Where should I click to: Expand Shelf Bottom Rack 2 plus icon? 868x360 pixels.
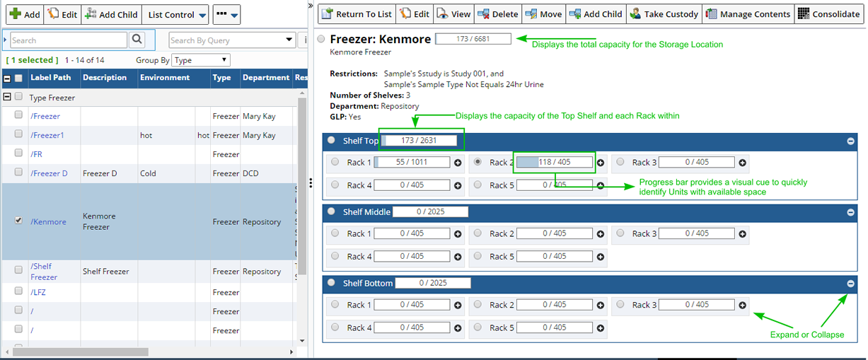click(x=601, y=305)
